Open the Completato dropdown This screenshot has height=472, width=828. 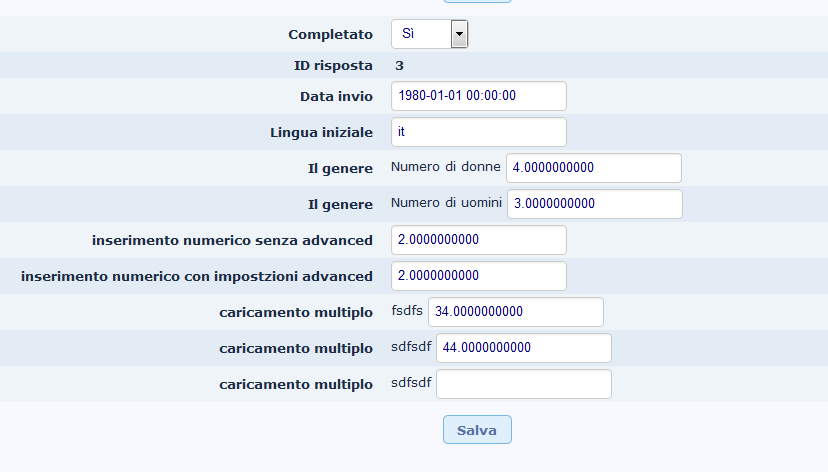click(428, 34)
